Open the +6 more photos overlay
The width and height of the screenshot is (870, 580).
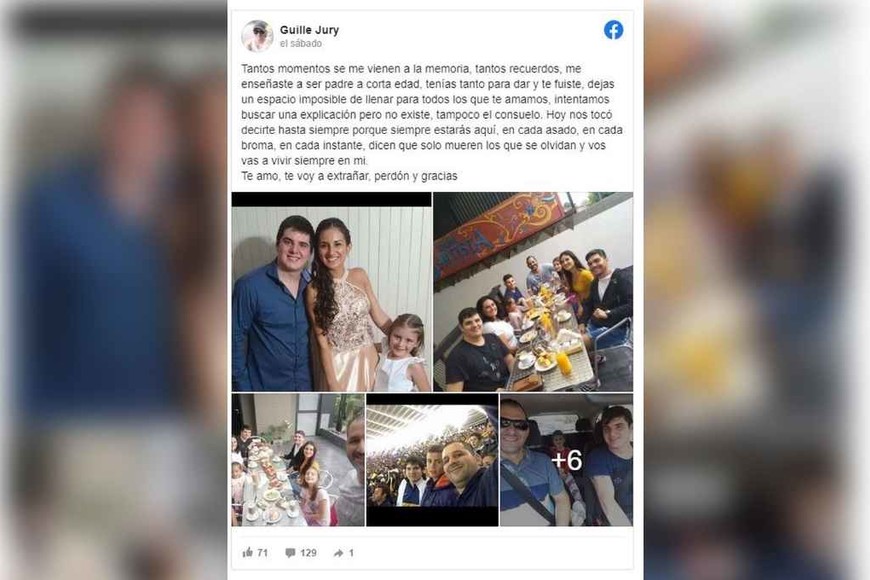click(566, 460)
